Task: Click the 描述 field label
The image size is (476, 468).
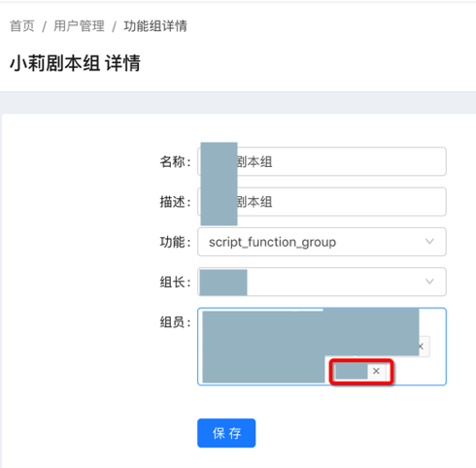Action: click(175, 202)
